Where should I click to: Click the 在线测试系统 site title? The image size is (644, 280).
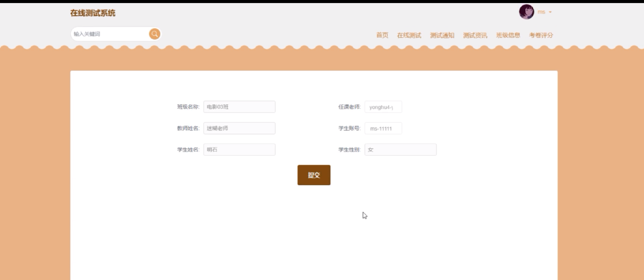click(x=93, y=13)
